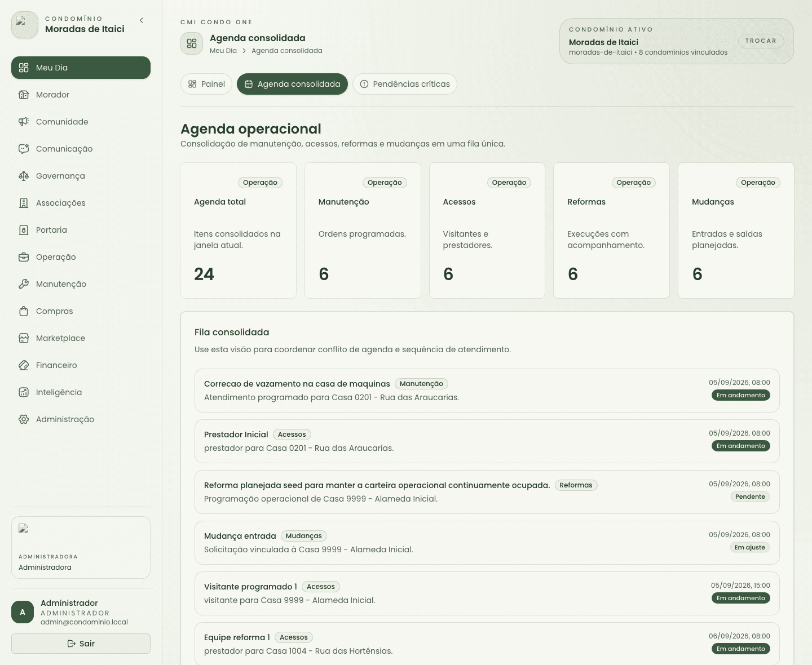Click the Portaria door icon
This screenshot has width=812, height=665.
click(24, 230)
